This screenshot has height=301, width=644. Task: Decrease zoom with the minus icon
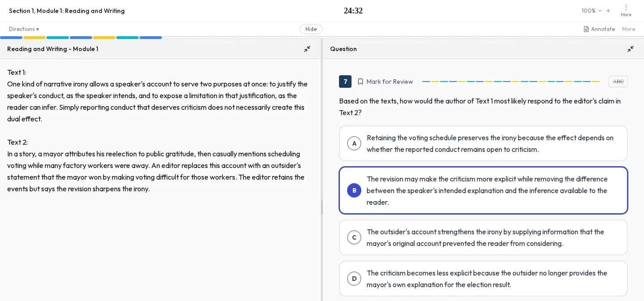tap(600, 11)
